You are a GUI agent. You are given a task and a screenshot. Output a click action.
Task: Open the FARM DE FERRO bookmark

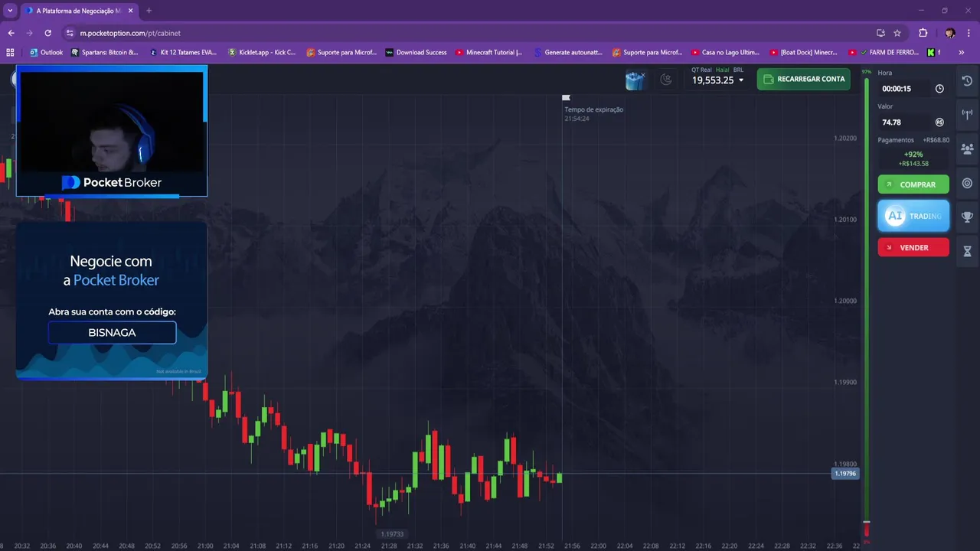[x=884, y=53]
